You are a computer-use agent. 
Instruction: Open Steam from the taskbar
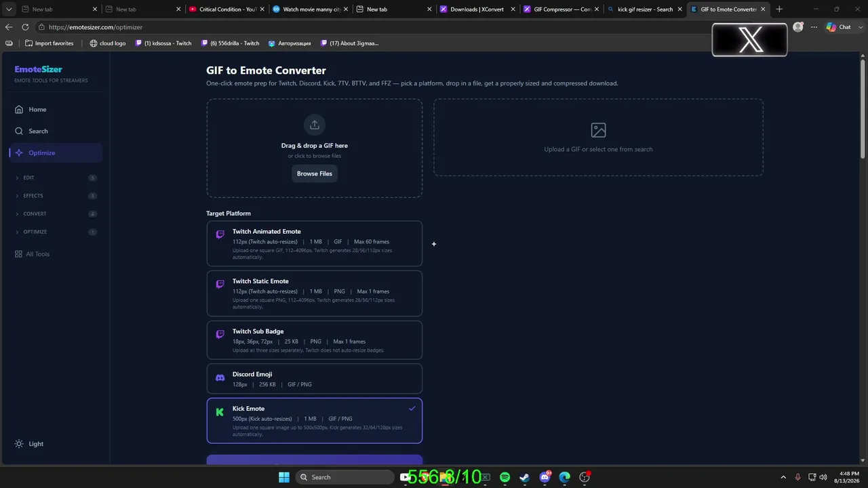point(525,477)
